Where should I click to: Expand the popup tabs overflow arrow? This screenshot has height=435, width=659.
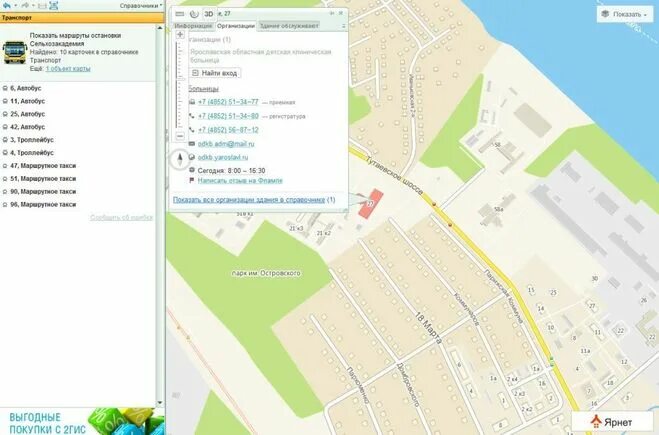click(343, 26)
